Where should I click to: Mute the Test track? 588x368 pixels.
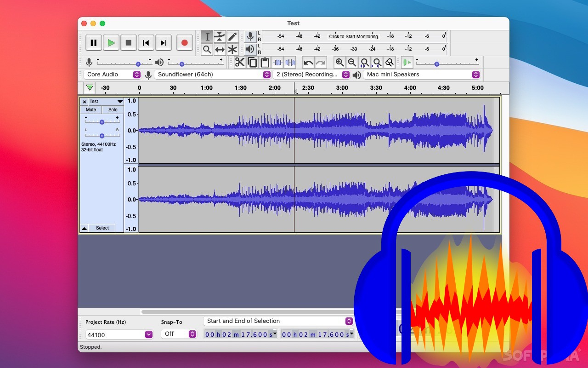click(x=90, y=109)
